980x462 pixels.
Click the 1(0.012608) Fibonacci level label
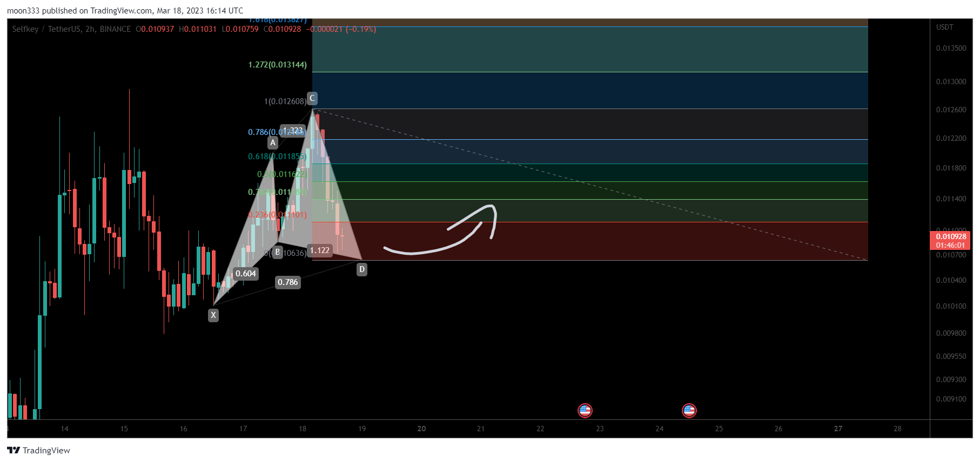[285, 101]
